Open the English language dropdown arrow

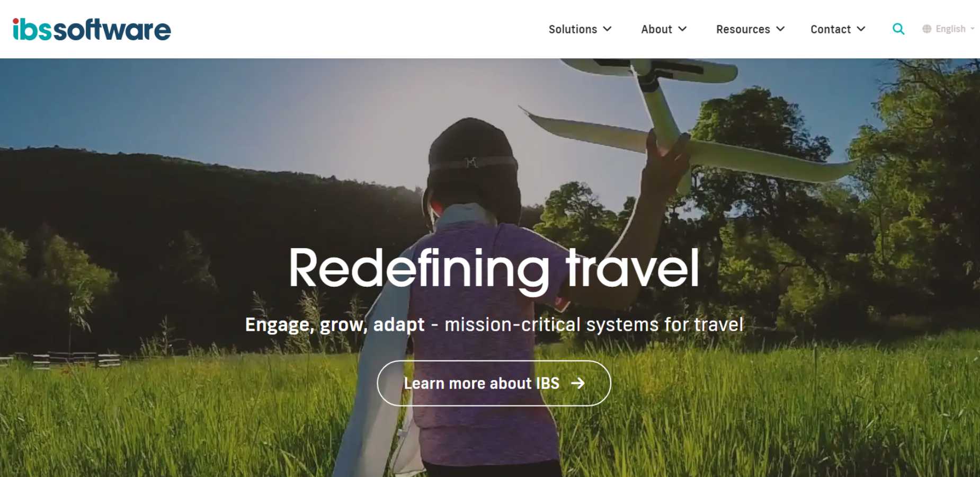tap(973, 29)
